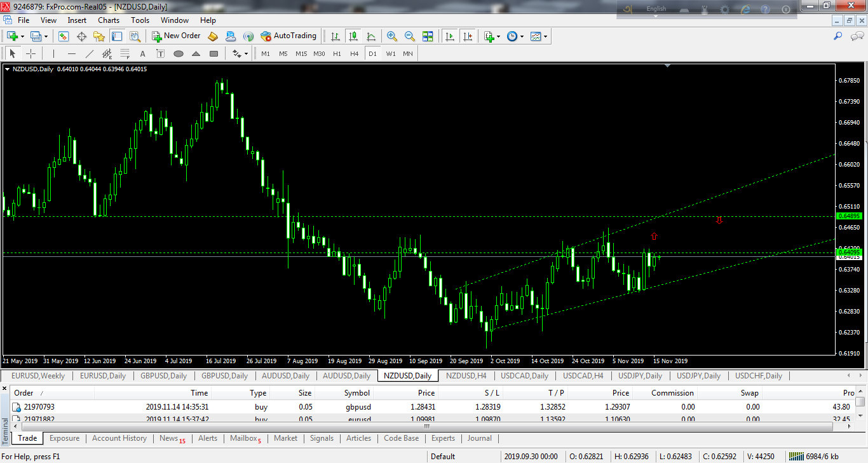Select the vertical line drawing tool
The width and height of the screenshot is (868, 463).
pos(53,53)
